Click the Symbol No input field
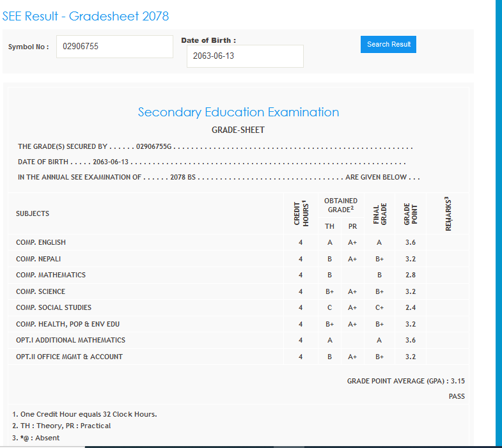This screenshot has height=448, width=502. tap(114, 47)
